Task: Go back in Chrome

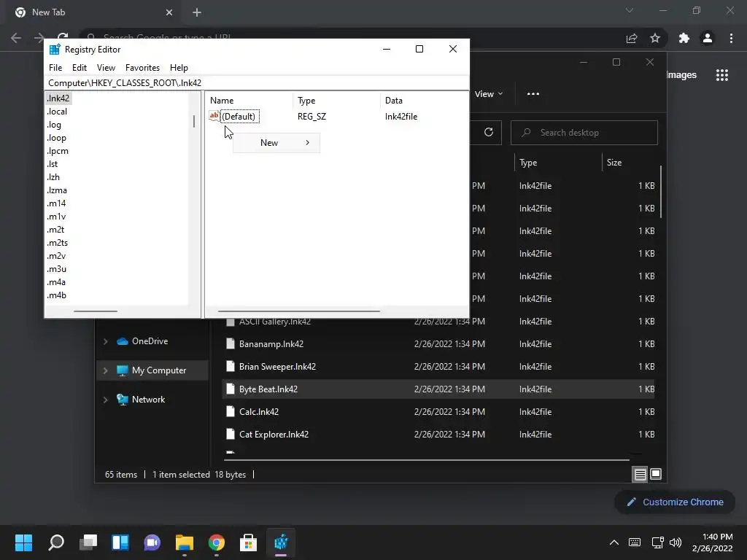Action: click(16, 38)
